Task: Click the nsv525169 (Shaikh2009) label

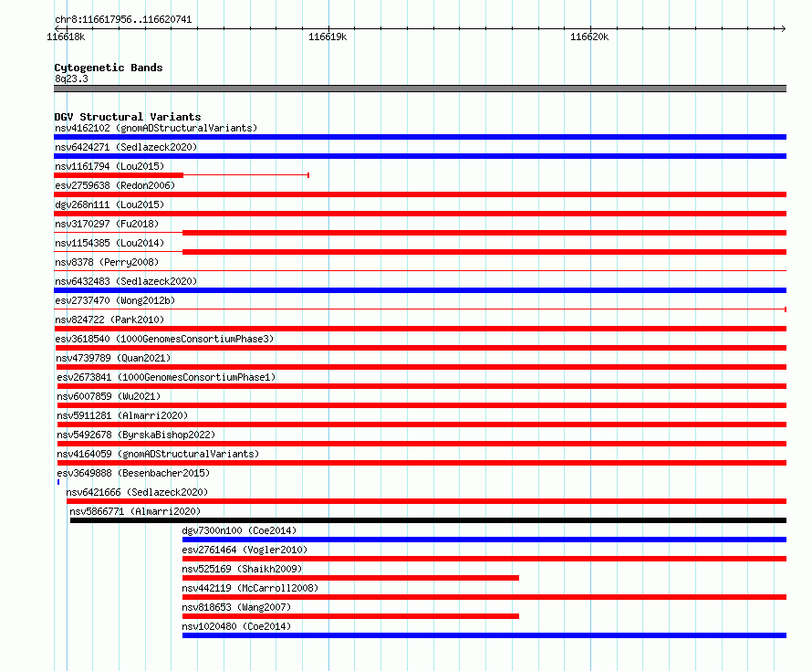Action: point(242,569)
